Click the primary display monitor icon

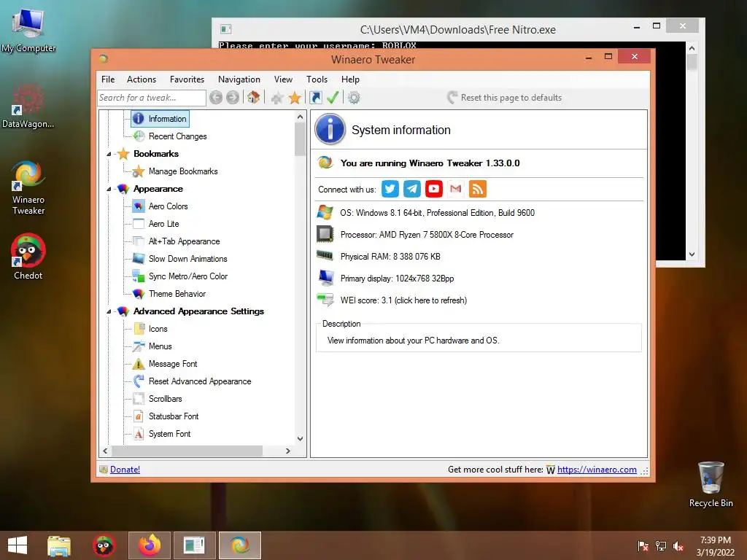[x=326, y=278]
